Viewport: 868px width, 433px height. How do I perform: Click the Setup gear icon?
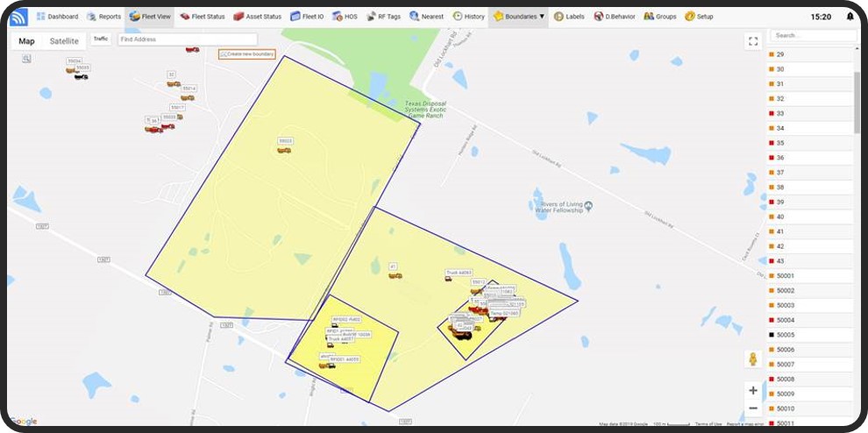point(689,17)
